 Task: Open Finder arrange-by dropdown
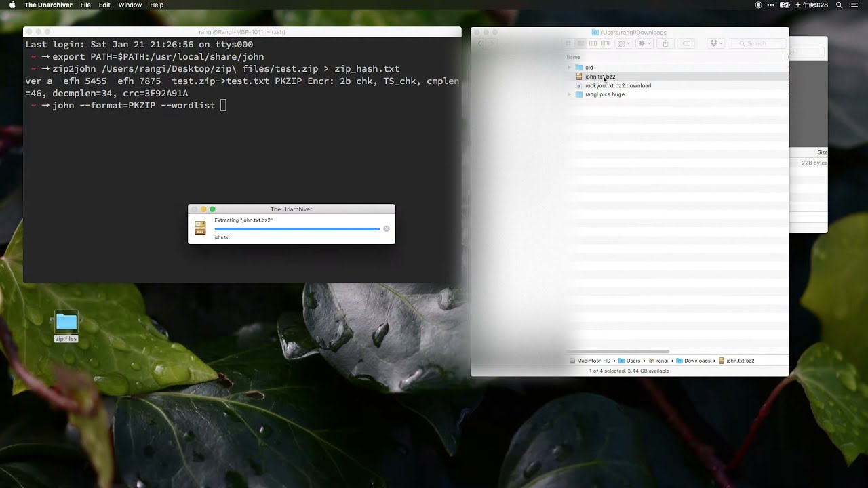(624, 43)
